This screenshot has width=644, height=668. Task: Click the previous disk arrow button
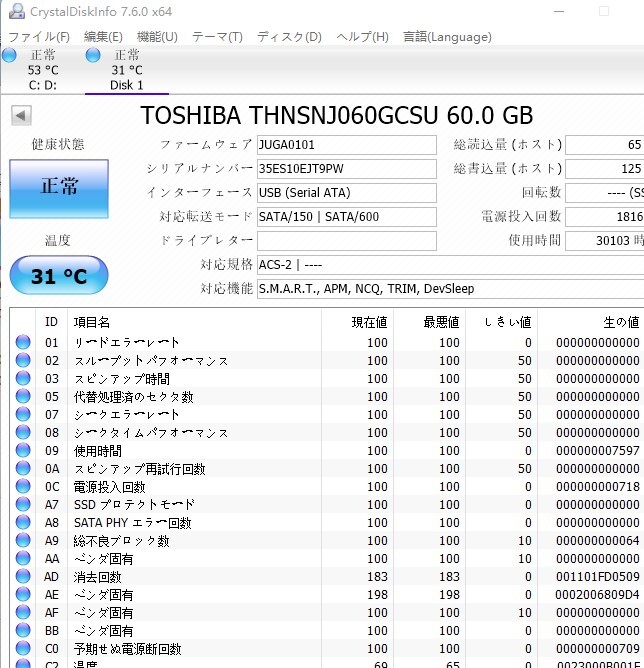click(21, 115)
